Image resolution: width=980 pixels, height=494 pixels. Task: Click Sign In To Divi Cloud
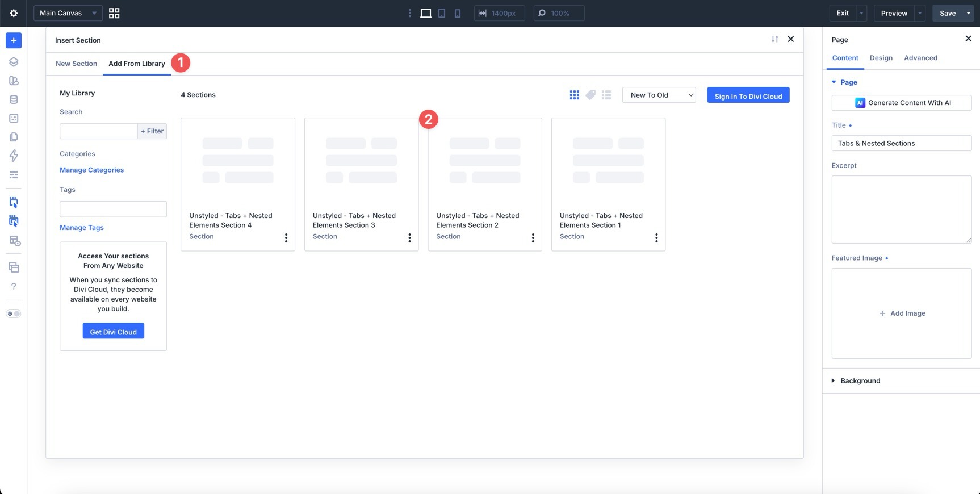[748, 95]
